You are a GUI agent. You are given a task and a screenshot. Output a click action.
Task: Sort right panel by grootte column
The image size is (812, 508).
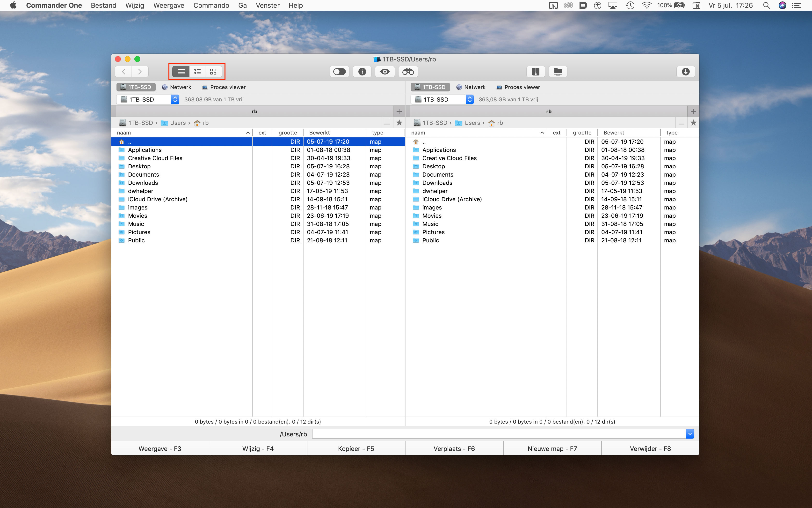click(x=582, y=133)
